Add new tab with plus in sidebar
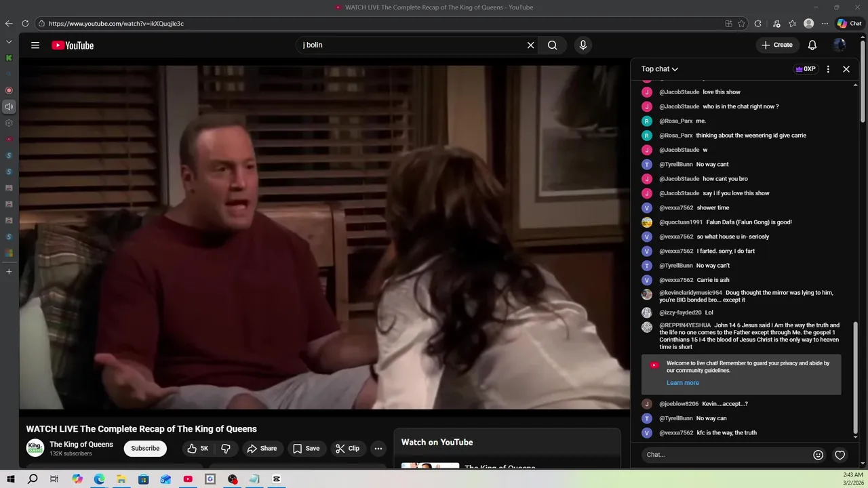The width and height of the screenshot is (868, 488). click(x=9, y=271)
